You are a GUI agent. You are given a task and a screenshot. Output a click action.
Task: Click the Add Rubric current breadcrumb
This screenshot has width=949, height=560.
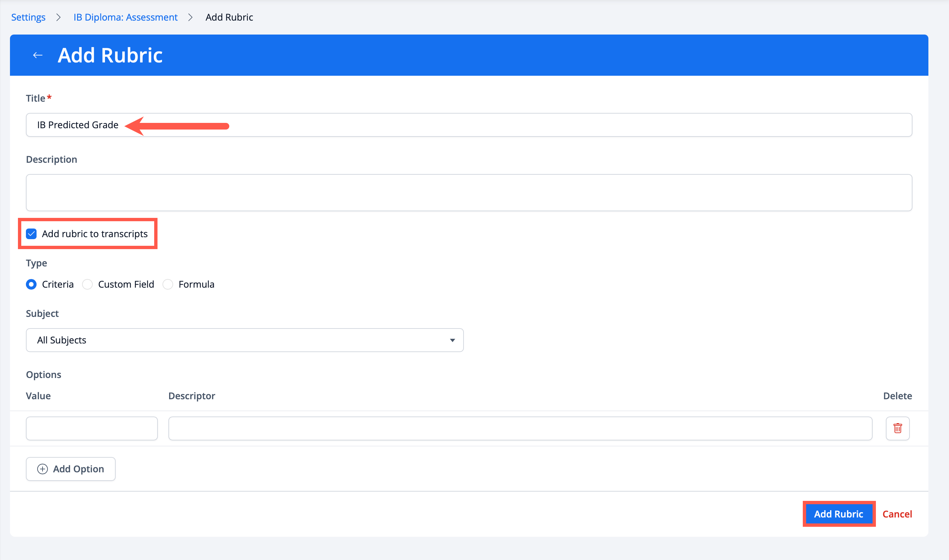pyautogui.click(x=229, y=17)
